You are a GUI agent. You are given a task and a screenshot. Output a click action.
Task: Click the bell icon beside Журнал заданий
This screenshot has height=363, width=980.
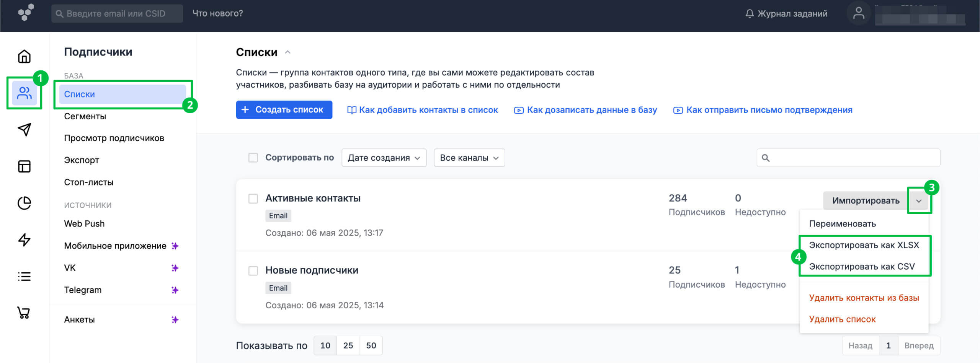coord(750,14)
